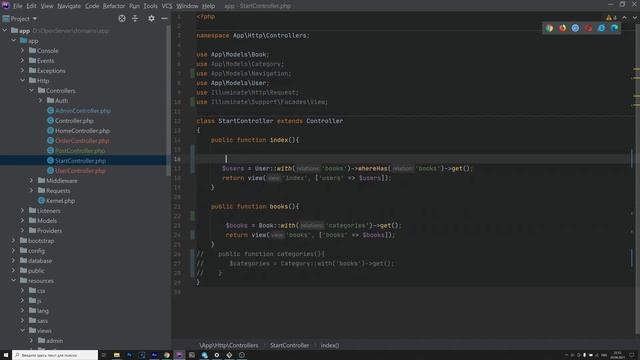Image resolution: width=640 pixels, height=360 pixels.
Task: Open the Help menu
Action: [209, 6]
